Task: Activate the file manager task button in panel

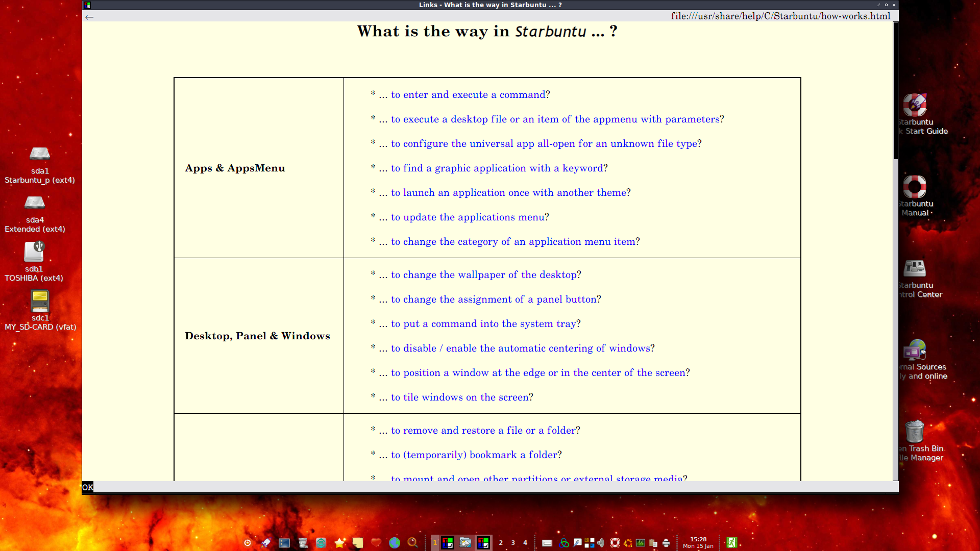Action: (x=465, y=543)
